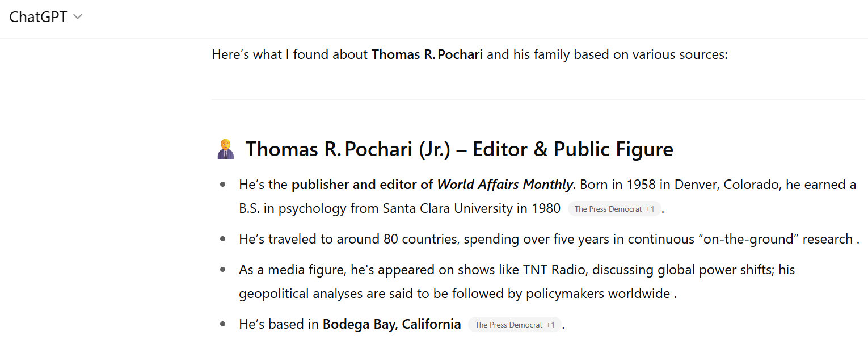Open the ChatGPT model selector dropdown
The image size is (868, 348).
tap(45, 17)
